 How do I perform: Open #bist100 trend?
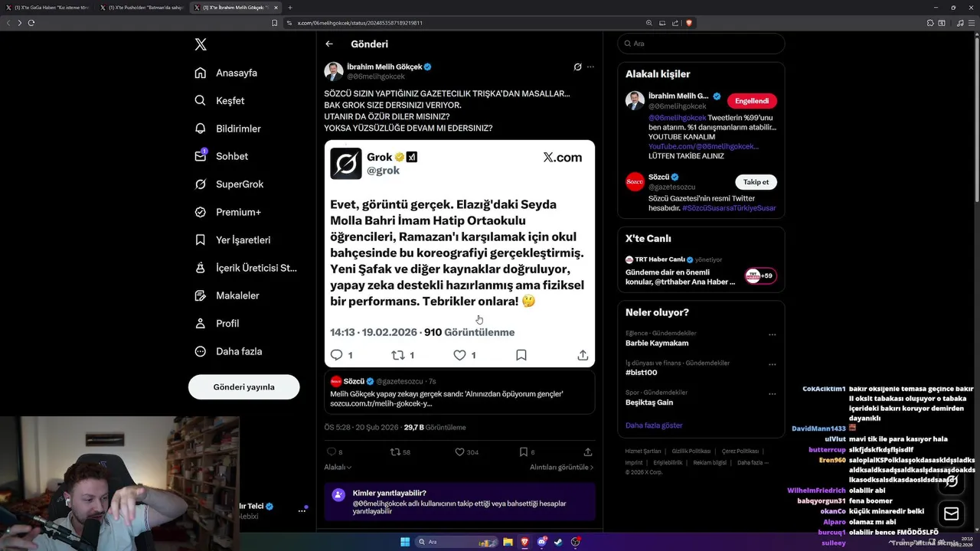pos(641,373)
